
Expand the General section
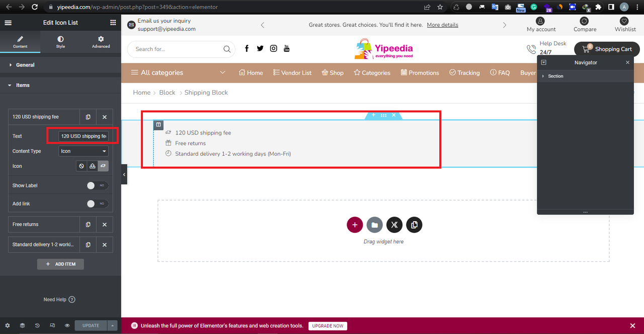tap(60, 65)
